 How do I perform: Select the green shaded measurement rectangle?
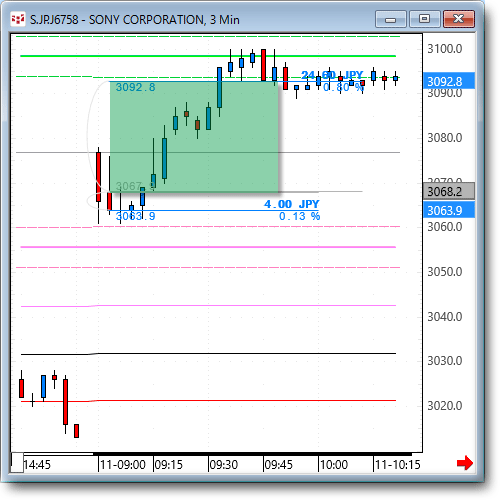[x=194, y=137]
